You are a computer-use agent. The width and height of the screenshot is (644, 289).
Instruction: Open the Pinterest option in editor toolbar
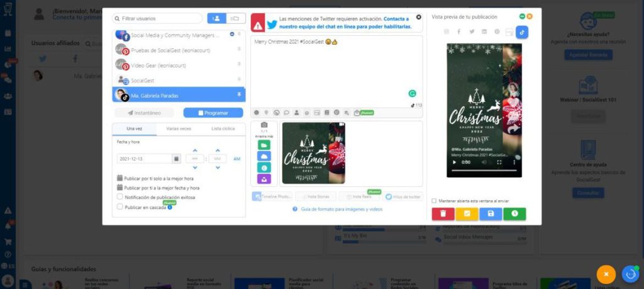pos(336,113)
